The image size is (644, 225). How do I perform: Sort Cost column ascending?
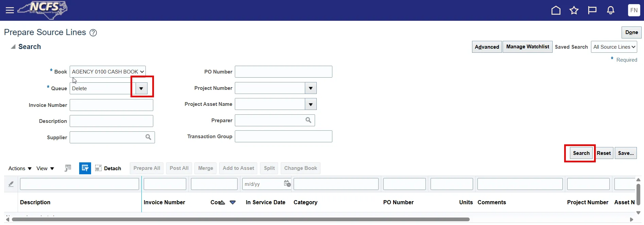(222, 202)
